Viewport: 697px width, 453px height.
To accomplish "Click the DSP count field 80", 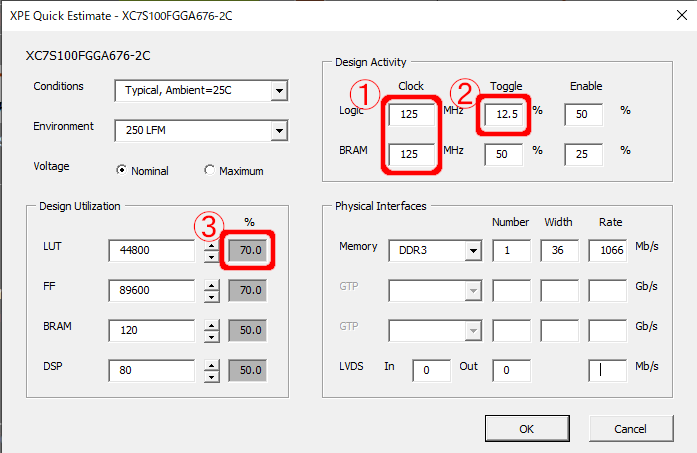I will pyautogui.click(x=152, y=370).
